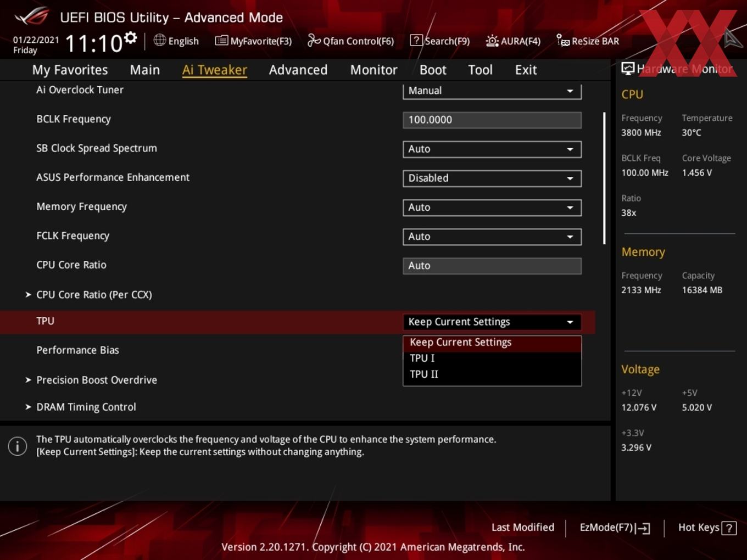
Task: Click the ASUS Performance Enhancement label
Action: pos(113,177)
